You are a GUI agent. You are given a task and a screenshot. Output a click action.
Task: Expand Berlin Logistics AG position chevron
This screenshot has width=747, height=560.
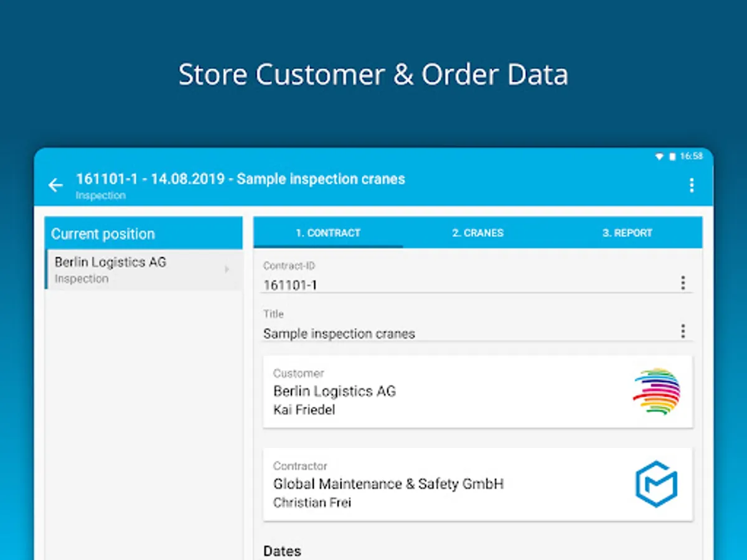tap(227, 269)
